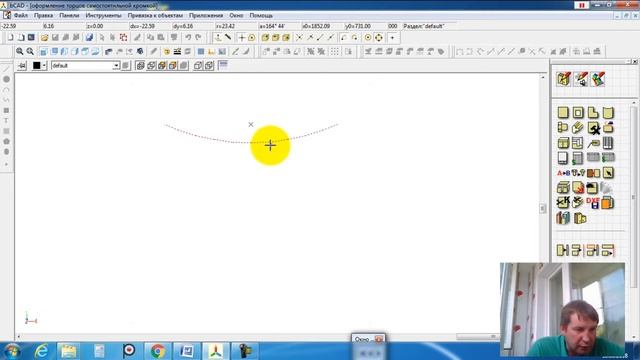The height and width of the screenshot is (360, 640).
Task: Open the Панели menu
Action: pos(69,16)
